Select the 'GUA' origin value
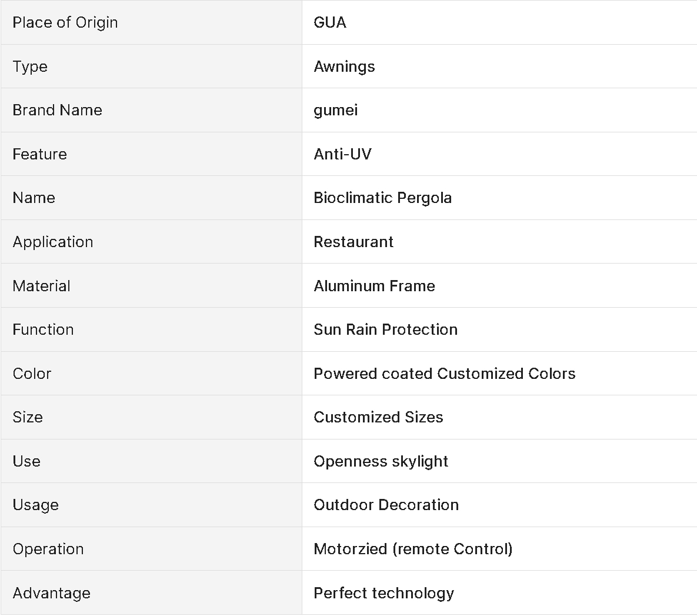The width and height of the screenshot is (697, 616). (x=330, y=22)
